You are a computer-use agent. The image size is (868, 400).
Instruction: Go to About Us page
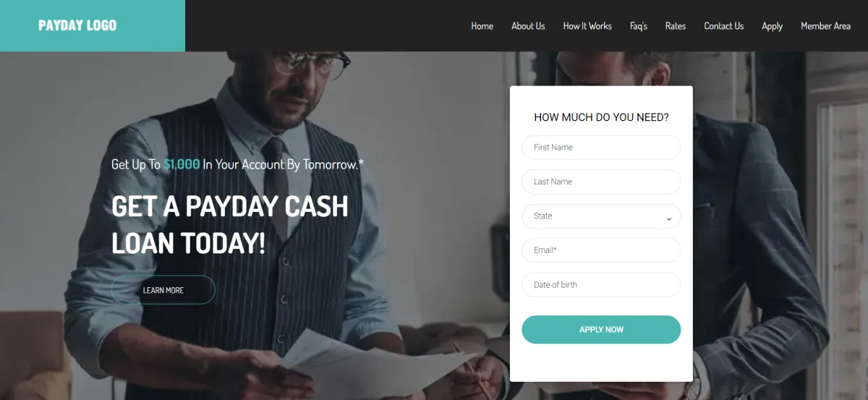point(528,26)
